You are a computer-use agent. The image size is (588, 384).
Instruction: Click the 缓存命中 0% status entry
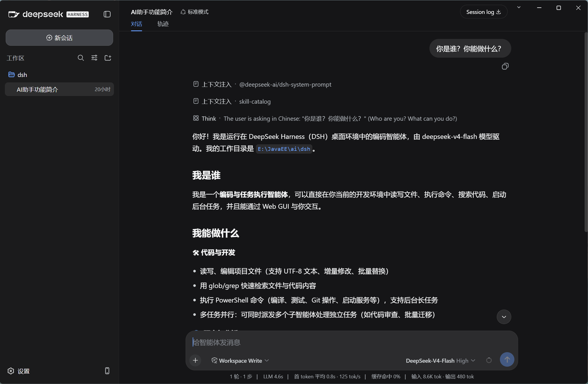pyautogui.click(x=386, y=377)
